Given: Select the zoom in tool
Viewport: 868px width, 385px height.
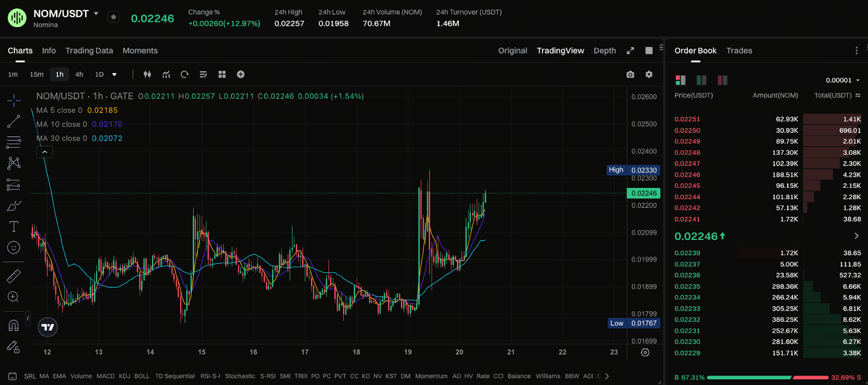Looking at the screenshot, I should (x=14, y=297).
